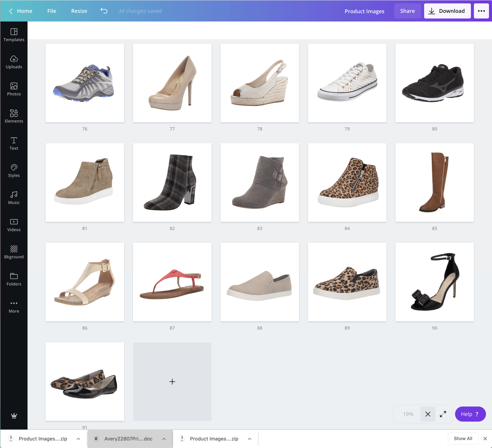Open the Elements panel
The width and height of the screenshot is (492, 448).
14,116
